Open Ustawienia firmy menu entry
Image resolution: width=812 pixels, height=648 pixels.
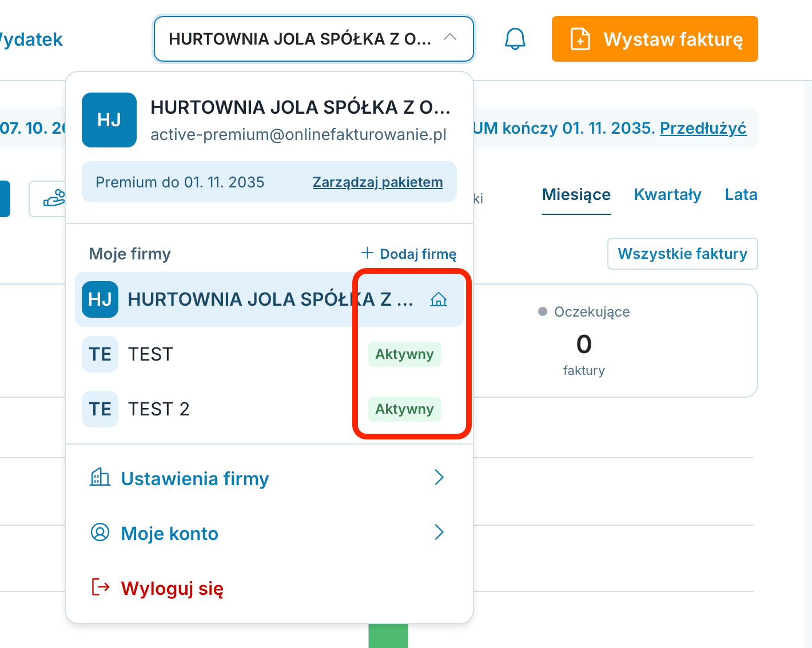269,478
